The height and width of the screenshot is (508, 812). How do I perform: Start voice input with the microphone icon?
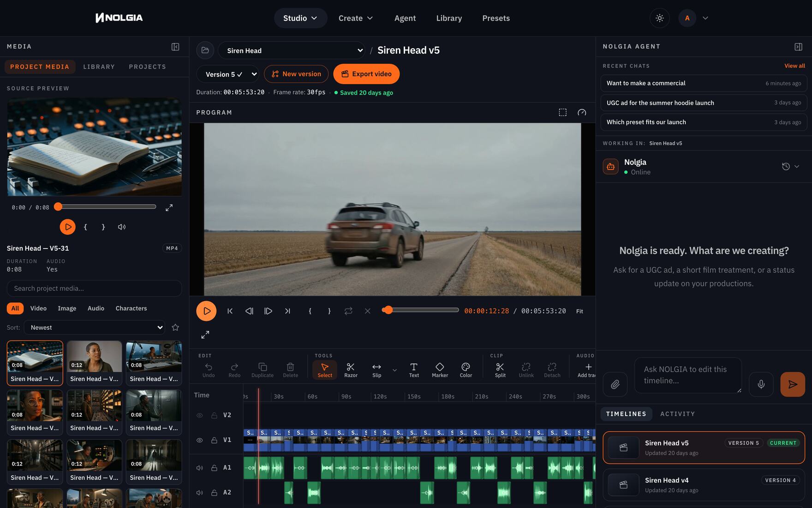[761, 384]
